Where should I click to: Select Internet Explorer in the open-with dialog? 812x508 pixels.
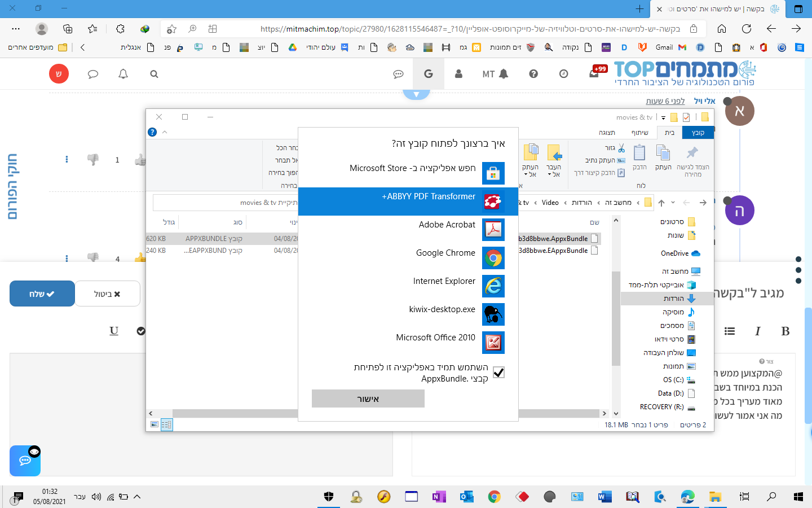pyautogui.click(x=408, y=286)
